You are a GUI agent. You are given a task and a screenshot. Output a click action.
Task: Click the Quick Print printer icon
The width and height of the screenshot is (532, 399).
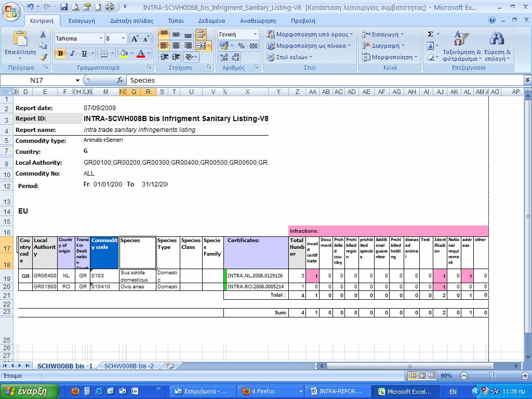point(110,6)
